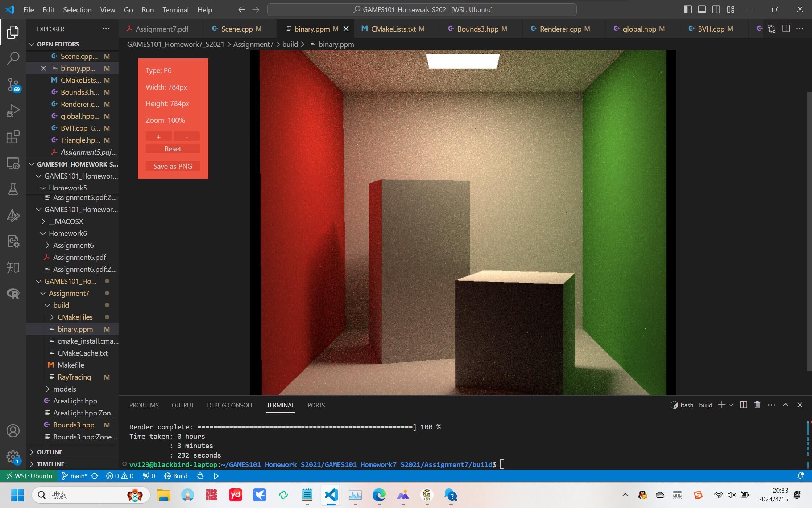The width and height of the screenshot is (812, 508).
Task: Open the Terminal menu in menu bar
Action: coord(175,10)
